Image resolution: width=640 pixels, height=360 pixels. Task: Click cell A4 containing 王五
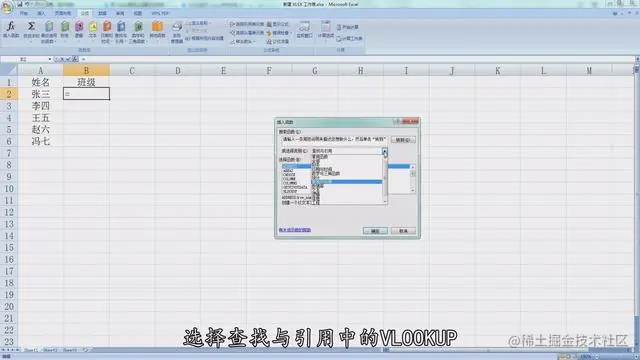click(40, 118)
